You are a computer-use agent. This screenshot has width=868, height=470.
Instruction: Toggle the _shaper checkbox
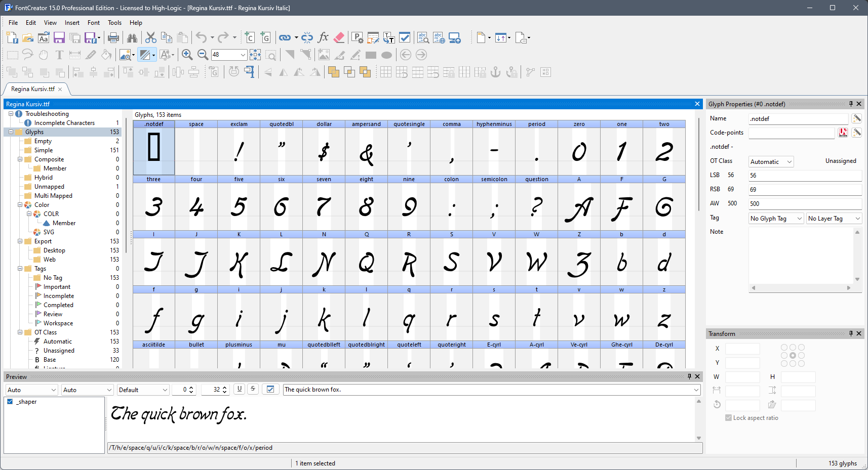point(10,401)
